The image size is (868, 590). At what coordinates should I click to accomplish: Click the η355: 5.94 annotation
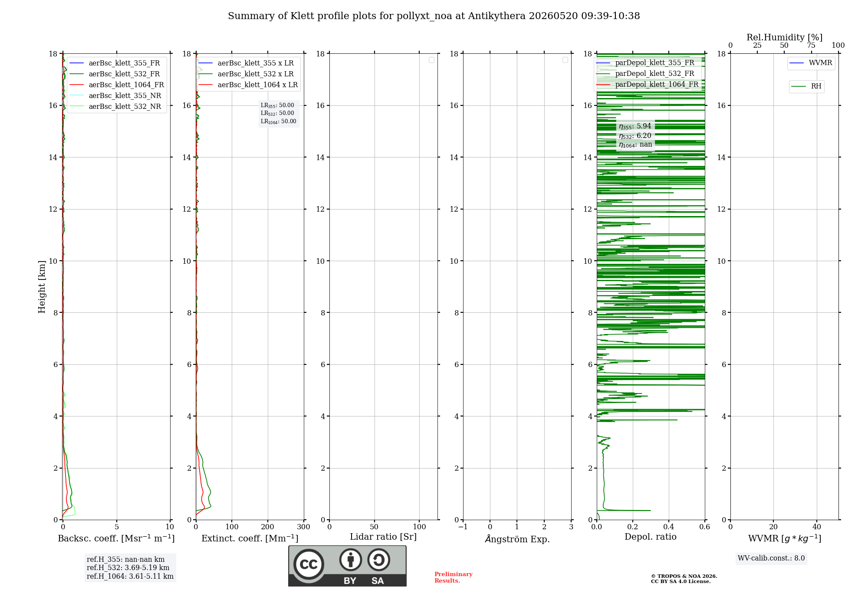click(x=635, y=126)
